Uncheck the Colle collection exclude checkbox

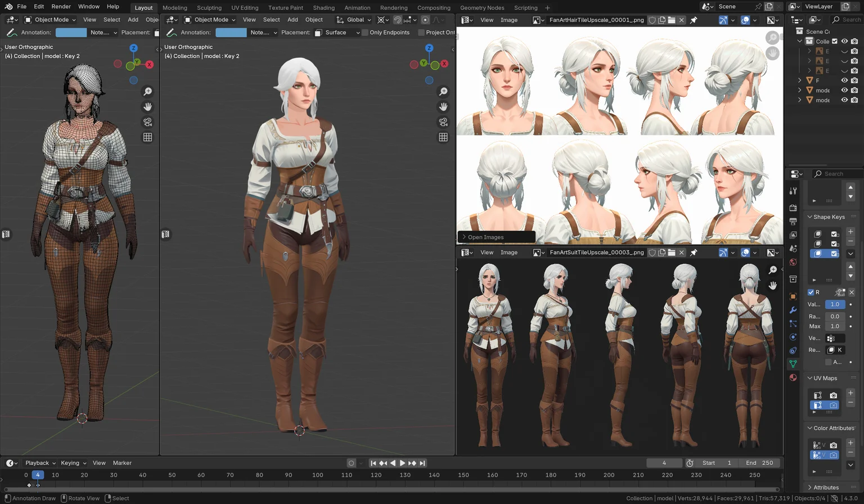(835, 41)
